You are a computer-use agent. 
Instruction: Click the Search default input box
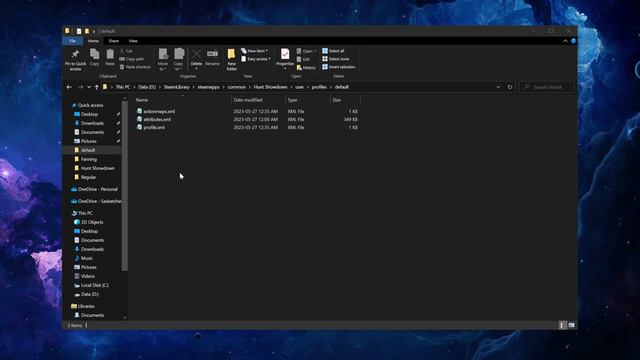547,87
